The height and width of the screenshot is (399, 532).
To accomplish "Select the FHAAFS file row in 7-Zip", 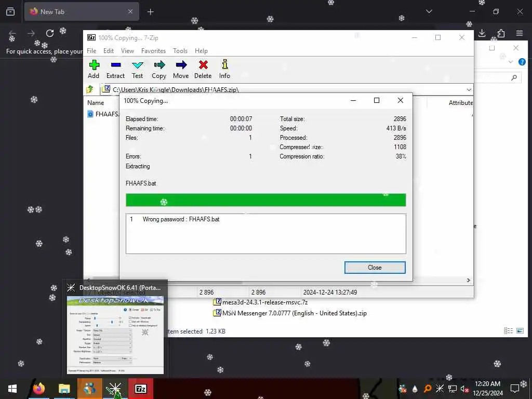I will point(103,114).
